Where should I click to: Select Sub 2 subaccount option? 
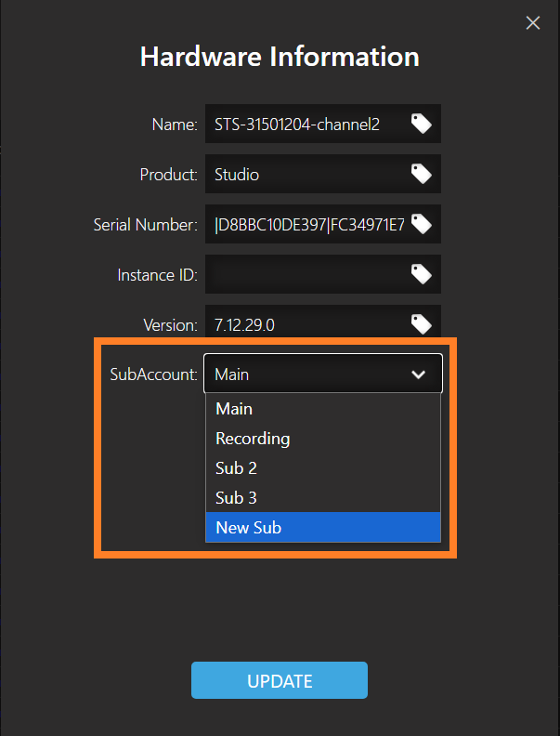[x=323, y=468]
